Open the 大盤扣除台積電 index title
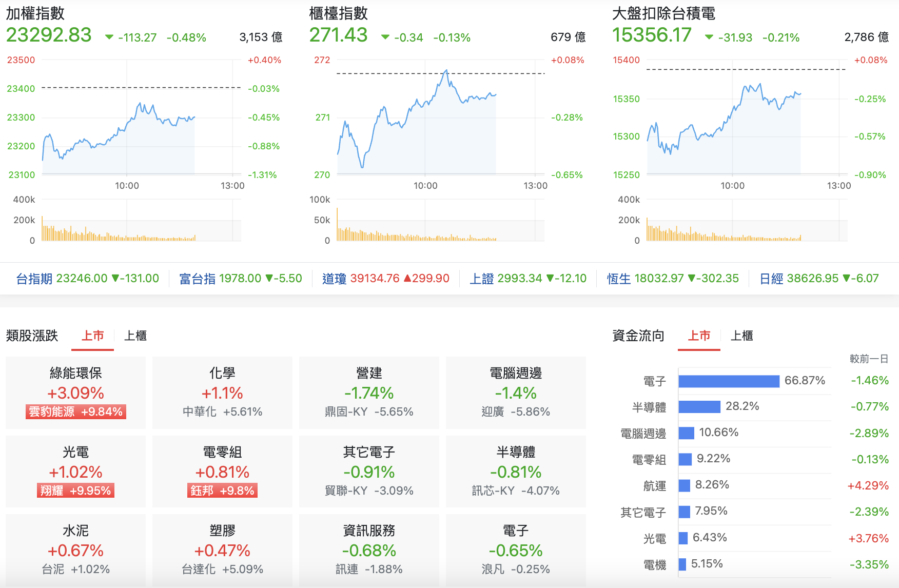This screenshot has width=899, height=588. tap(664, 13)
